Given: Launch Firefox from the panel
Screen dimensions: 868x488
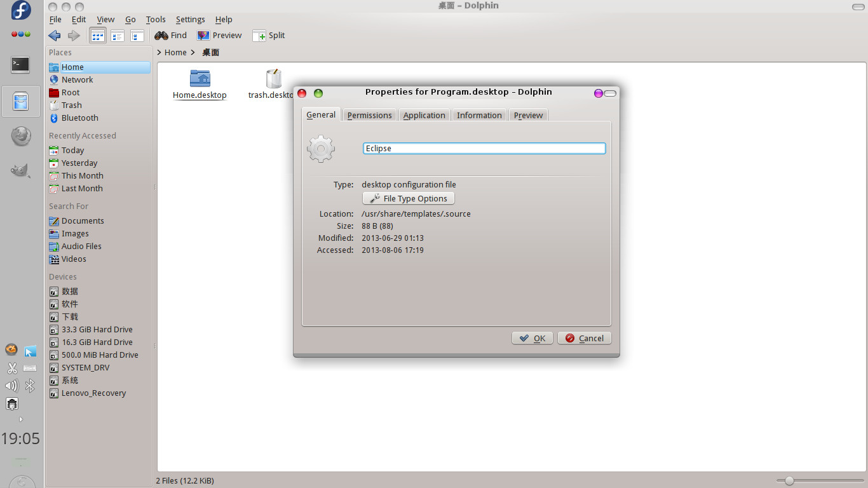Looking at the screenshot, I should pyautogui.click(x=21, y=136).
